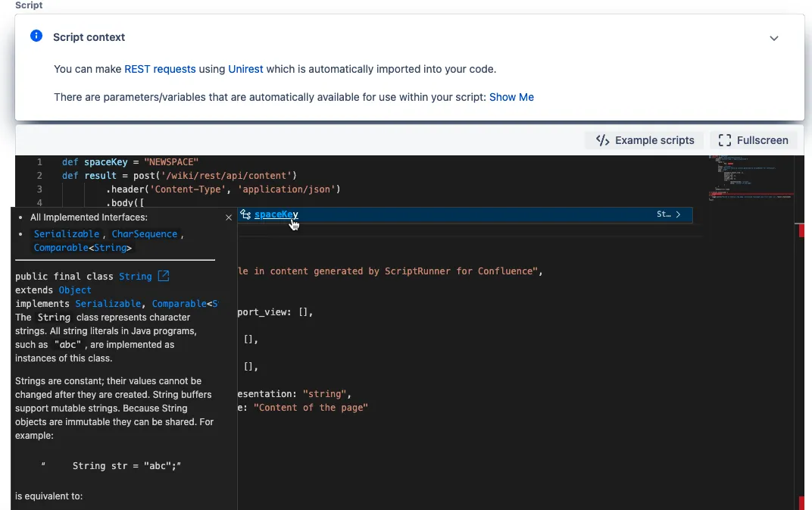The width and height of the screenshot is (812, 510).
Task: Expand suggestion details chevron next to St…
Action: click(678, 214)
